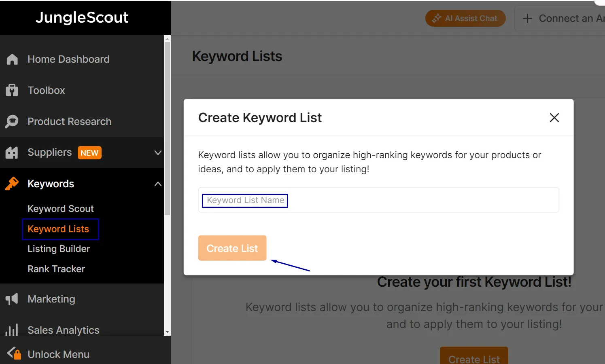This screenshot has height=364, width=605.
Task: Click the Product Research magnifier icon
Action: click(12, 121)
